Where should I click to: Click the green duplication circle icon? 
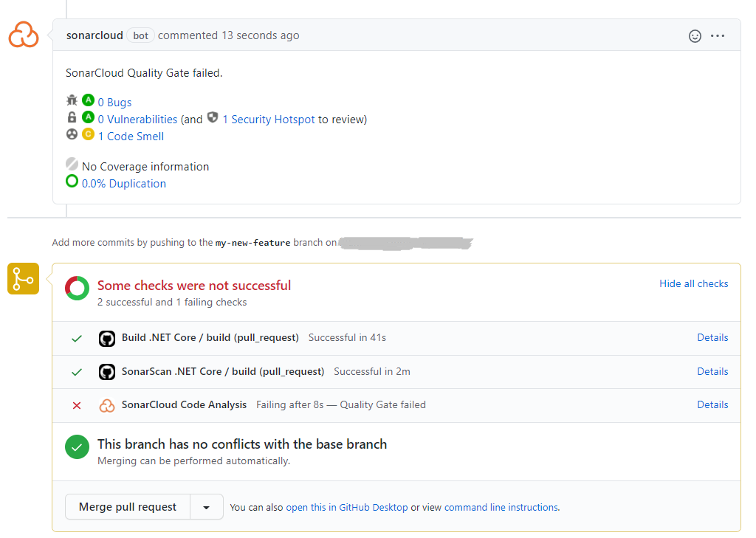[x=72, y=182]
